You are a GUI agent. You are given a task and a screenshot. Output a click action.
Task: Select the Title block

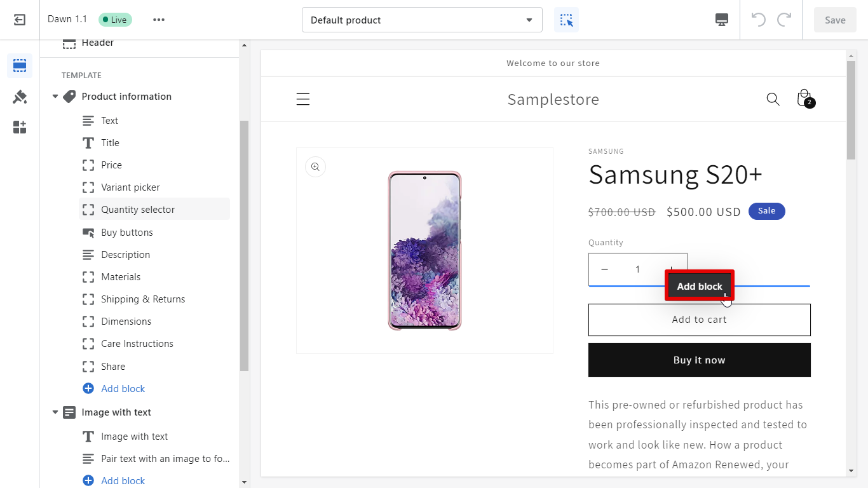[154, 143]
